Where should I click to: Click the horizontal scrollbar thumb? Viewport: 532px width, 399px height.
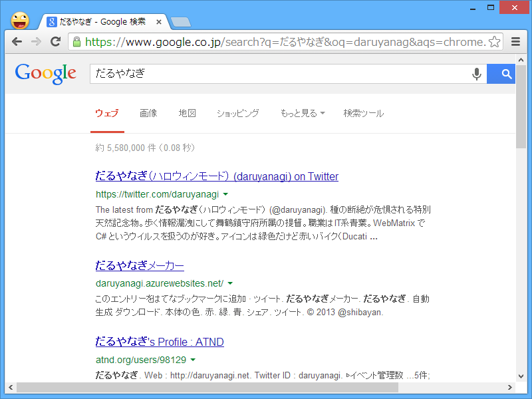(207, 387)
